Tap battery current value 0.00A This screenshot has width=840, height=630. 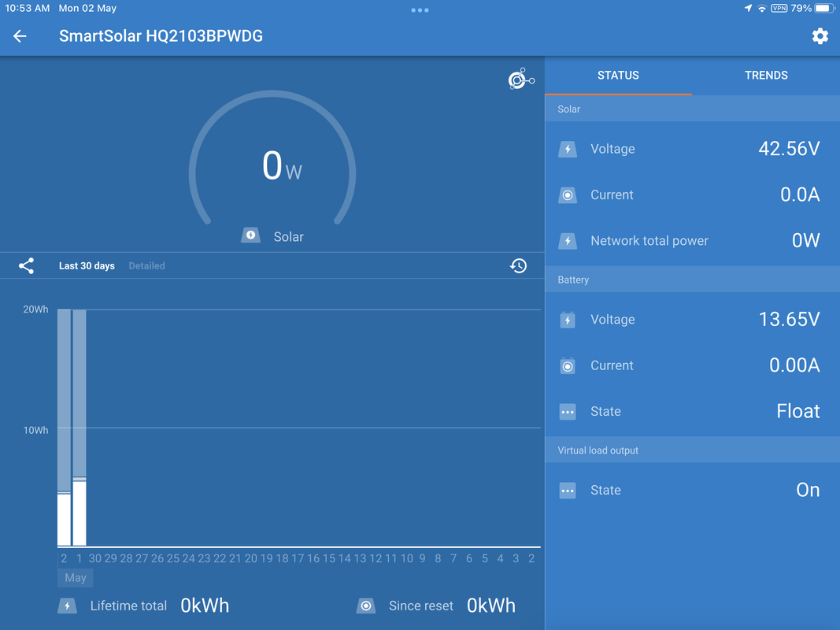point(794,366)
